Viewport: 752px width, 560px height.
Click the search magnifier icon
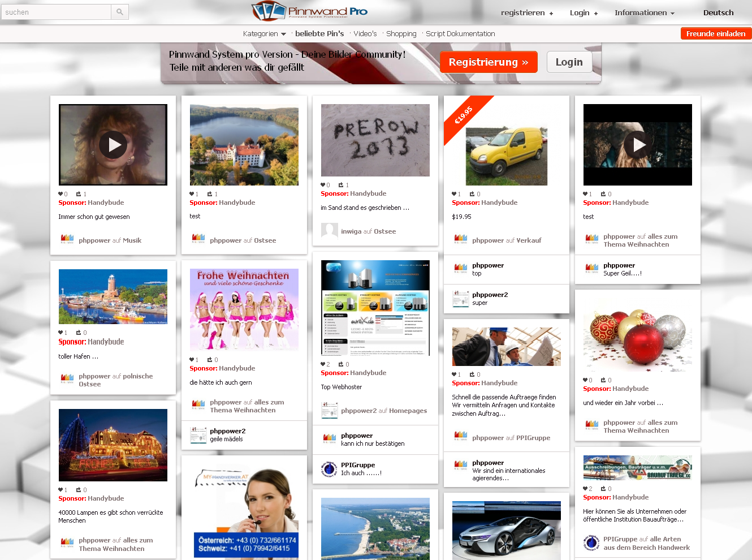pyautogui.click(x=120, y=12)
